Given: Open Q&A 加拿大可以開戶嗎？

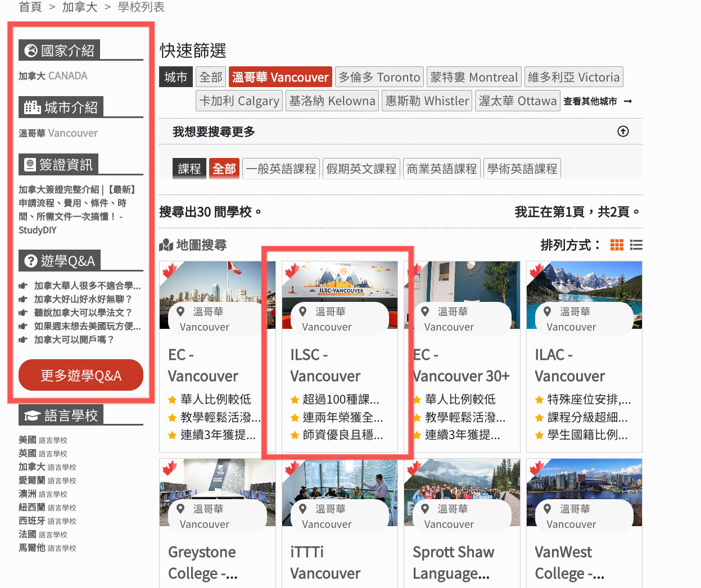Looking at the screenshot, I should coord(74,340).
